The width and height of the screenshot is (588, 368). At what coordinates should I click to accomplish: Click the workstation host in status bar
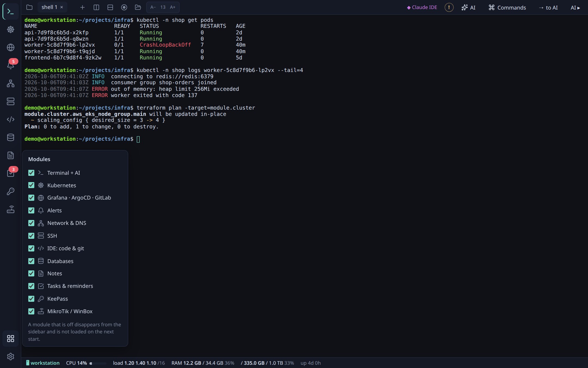43,363
